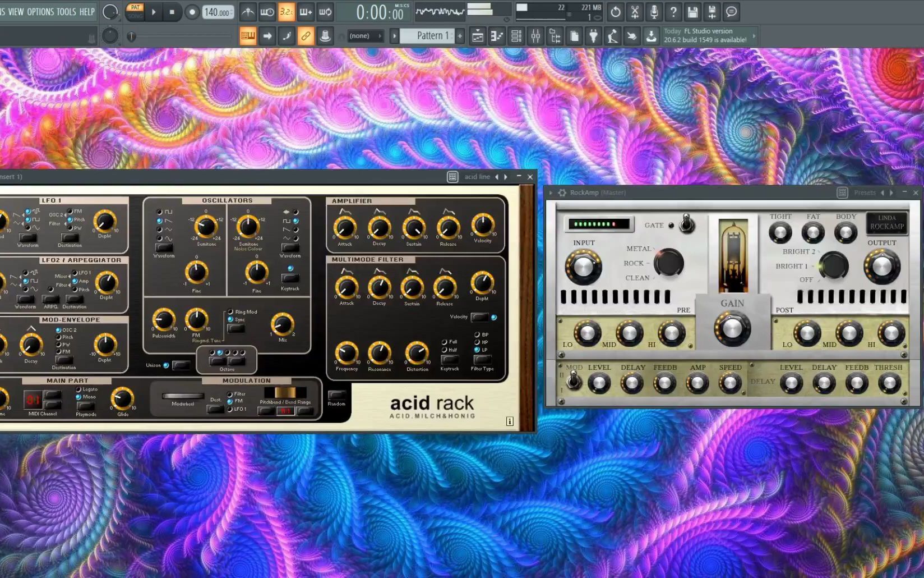The height and width of the screenshot is (578, 924).
Task: Toggle wait for input to start playing
Action: click(267, 12)
